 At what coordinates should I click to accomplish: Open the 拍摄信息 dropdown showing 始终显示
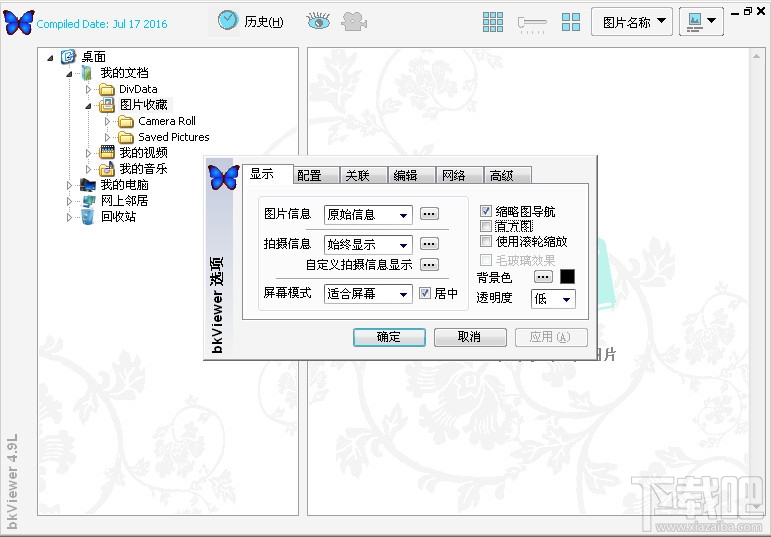pyautogui.click(x=368, y=244)
